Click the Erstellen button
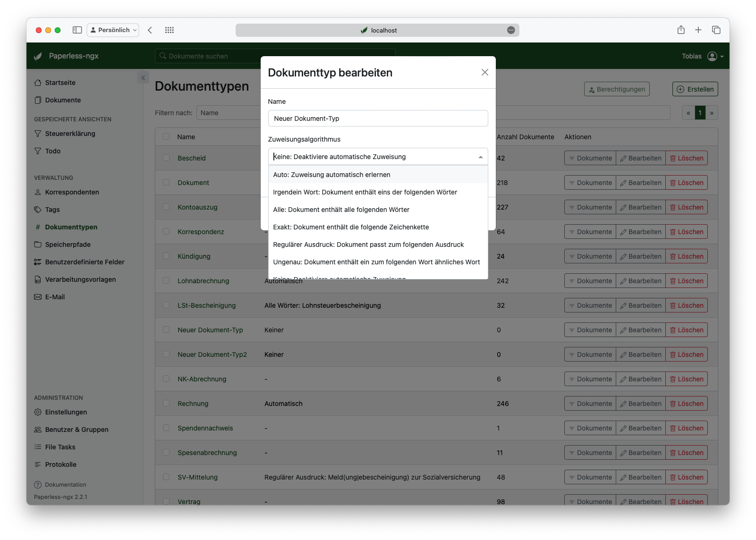This screenshot has height=540, width=756. pos(695,89)
